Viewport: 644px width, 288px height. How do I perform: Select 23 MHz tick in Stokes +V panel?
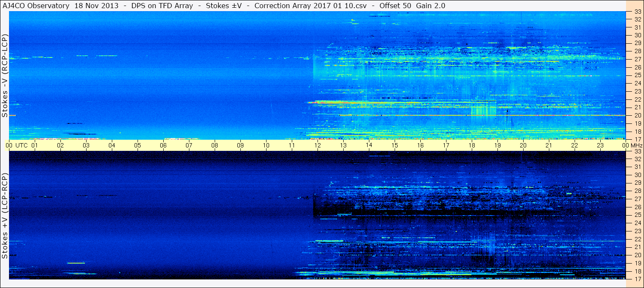point(638,231)
